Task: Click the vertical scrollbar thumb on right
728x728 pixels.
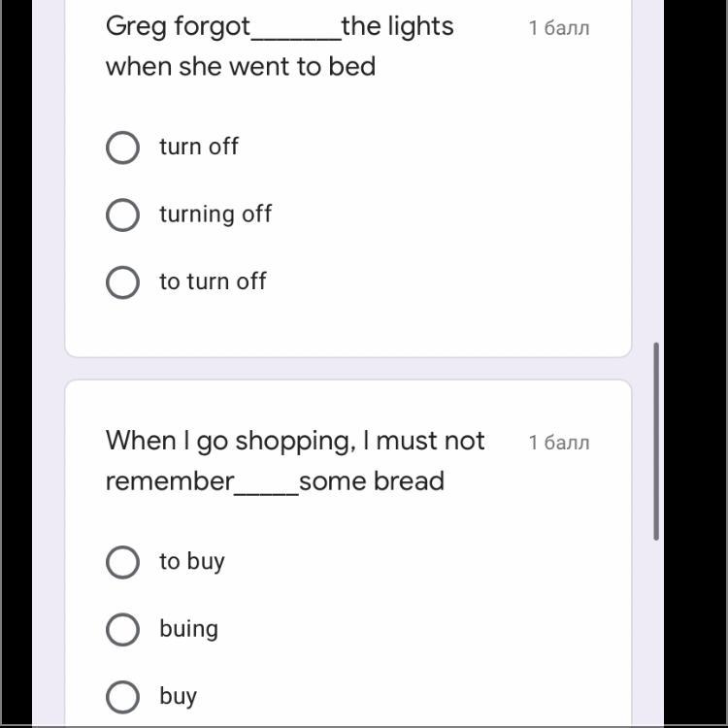Action: (657, 442)
